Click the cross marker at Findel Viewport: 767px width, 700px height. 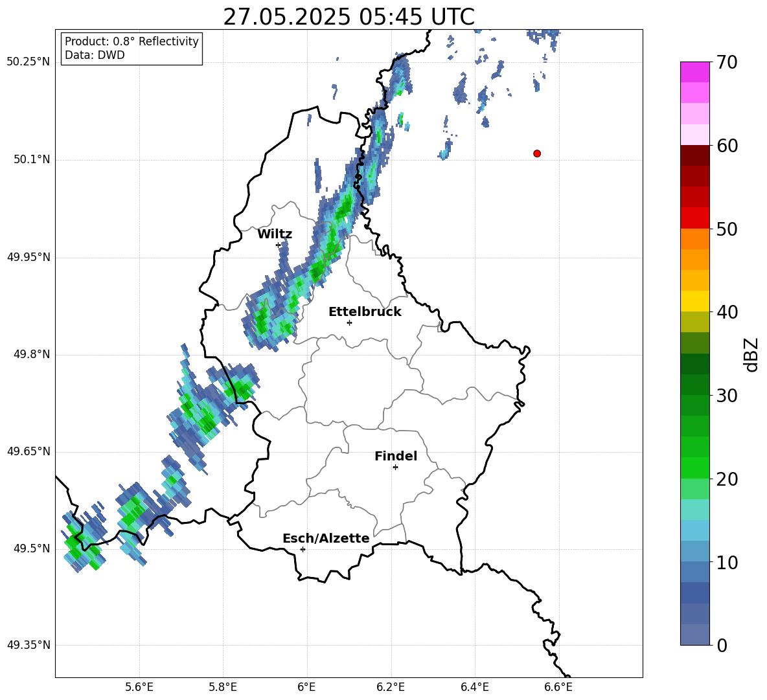tap(395, 468)
